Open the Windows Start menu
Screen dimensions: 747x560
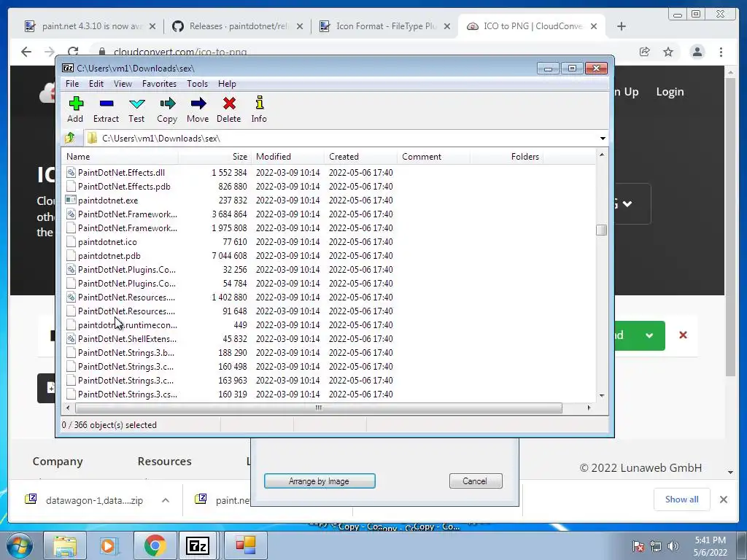pyautogui.click(x=19, y=545)
